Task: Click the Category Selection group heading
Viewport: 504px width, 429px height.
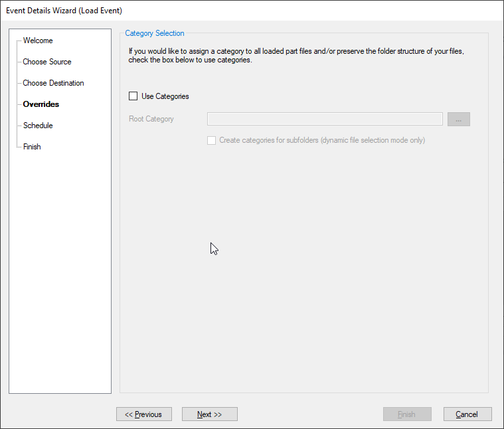Action: coord(155,33)
